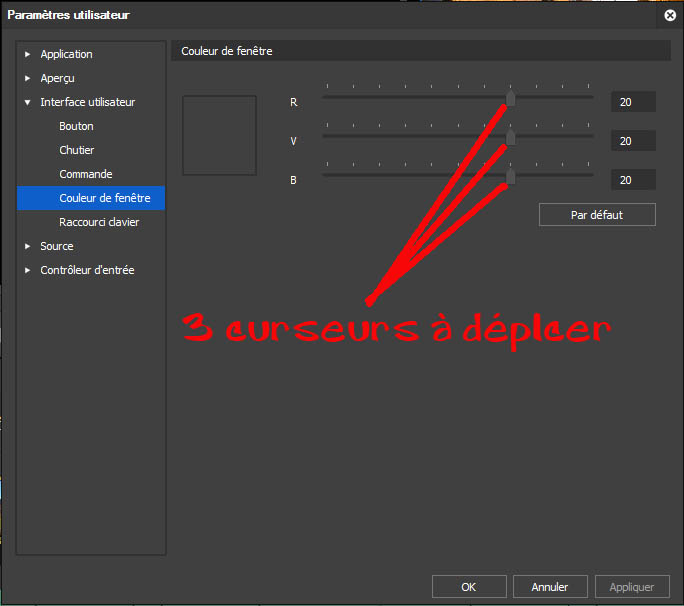The image size is (684, 606).
Task: Close the Paramètres utilisateur dialog
Action: point(670,15)
